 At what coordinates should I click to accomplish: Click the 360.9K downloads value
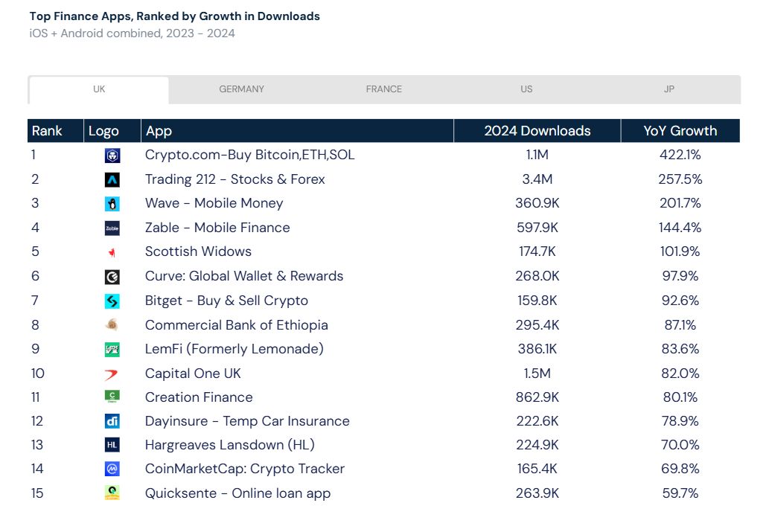(x=537, y=203)
